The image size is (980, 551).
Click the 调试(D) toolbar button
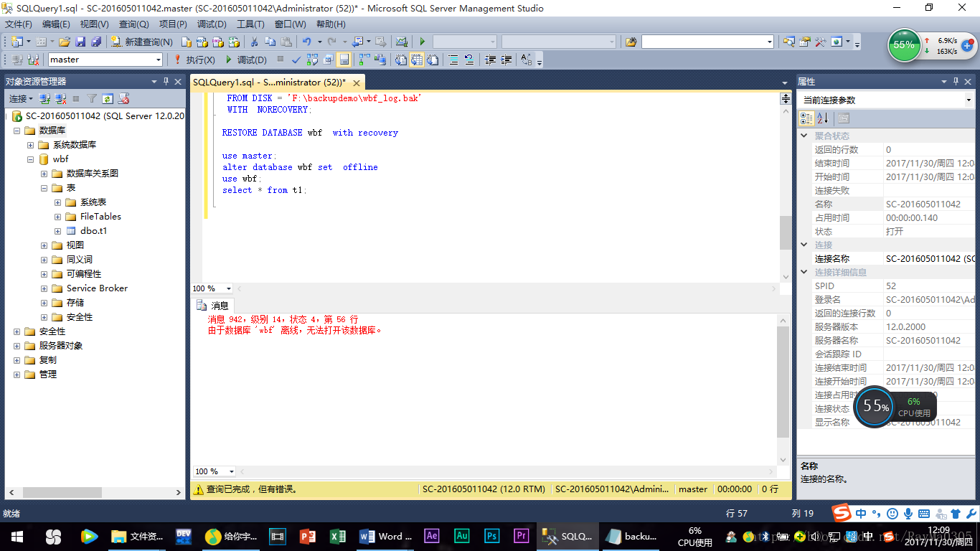(x=245, y=60)
